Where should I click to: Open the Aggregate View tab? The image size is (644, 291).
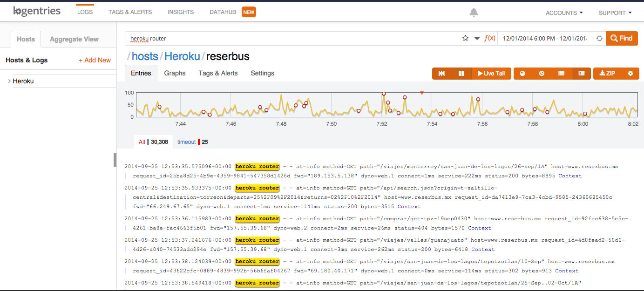(x=74, y=39)
